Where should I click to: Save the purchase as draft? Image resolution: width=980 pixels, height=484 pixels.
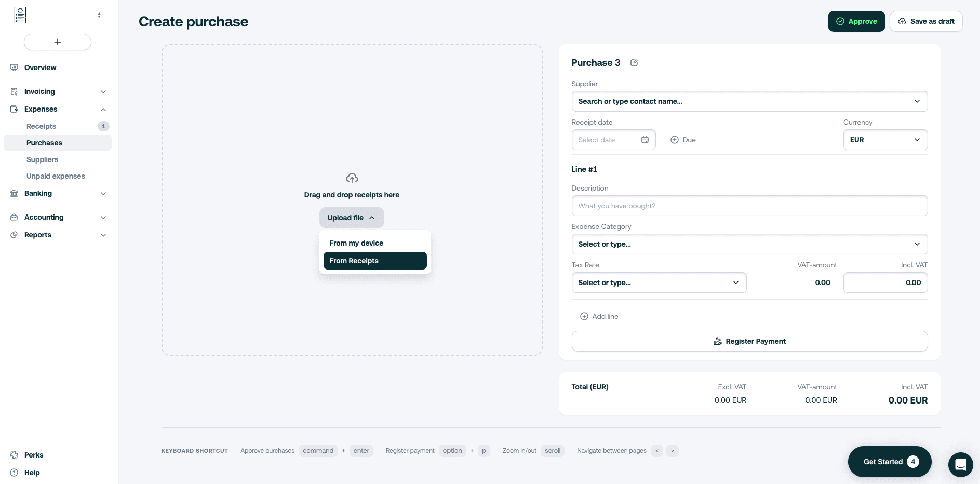point(926,21)
